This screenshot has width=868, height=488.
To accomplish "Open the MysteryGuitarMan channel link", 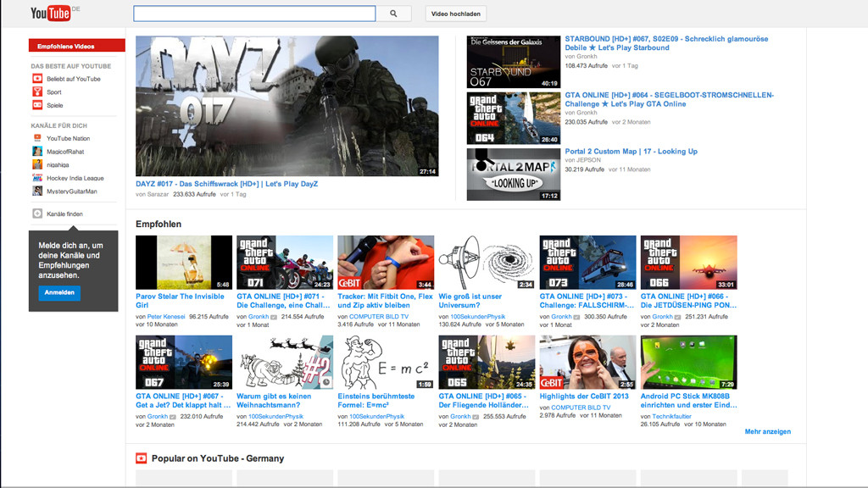I will [72, 192].
